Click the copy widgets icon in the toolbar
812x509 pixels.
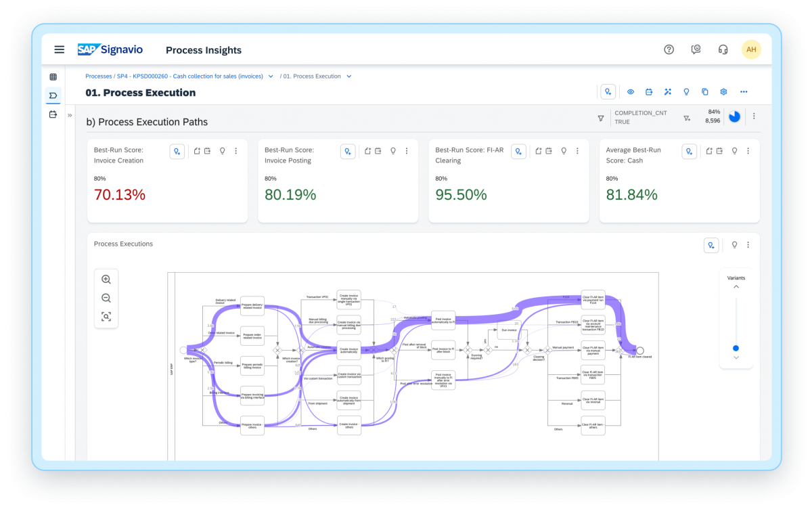pyautogui.click(x=704, y=91)
